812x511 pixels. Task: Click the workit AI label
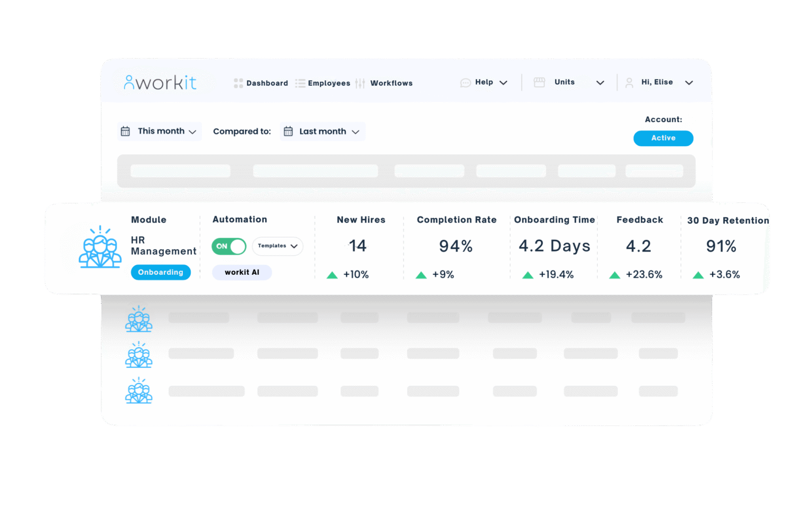[x=242, y=272]
